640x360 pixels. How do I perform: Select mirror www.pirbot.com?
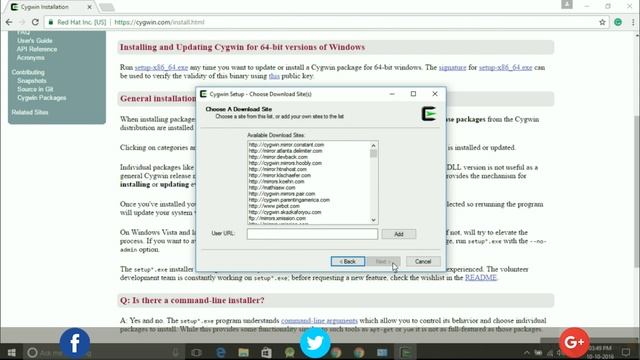[274, 206]
